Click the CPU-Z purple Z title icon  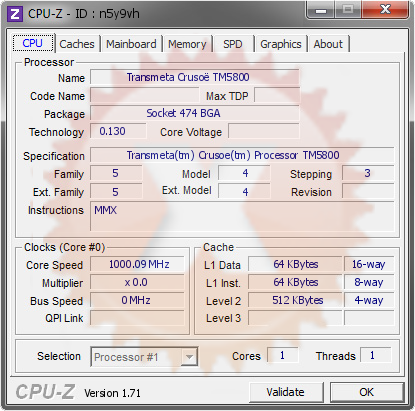click(15, 14)
